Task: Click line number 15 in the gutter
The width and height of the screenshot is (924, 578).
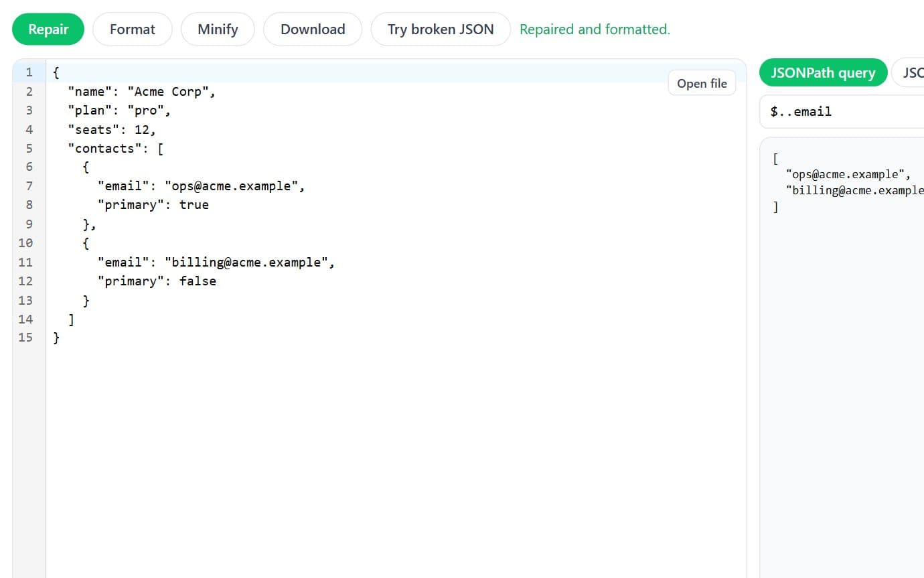Action: coord(25,338)
